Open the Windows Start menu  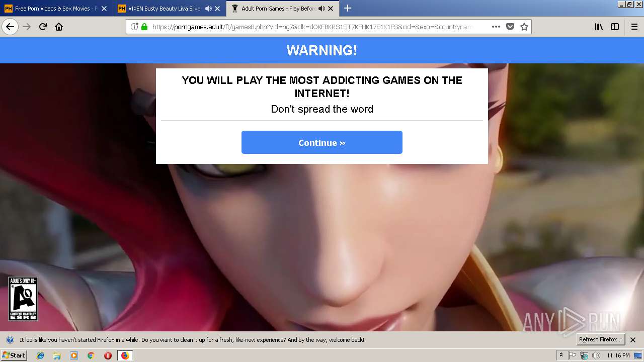14,355
